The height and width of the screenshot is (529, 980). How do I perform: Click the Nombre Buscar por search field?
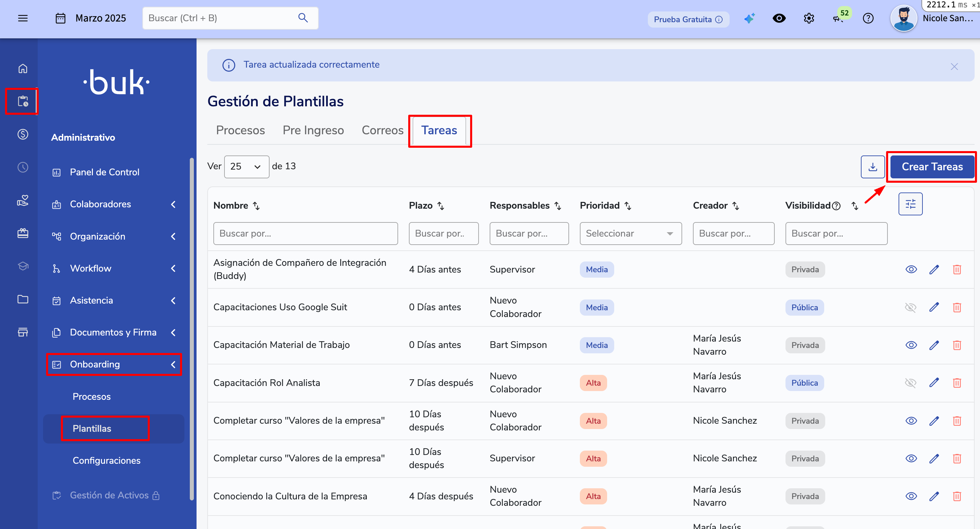click(x=305, y=234)
